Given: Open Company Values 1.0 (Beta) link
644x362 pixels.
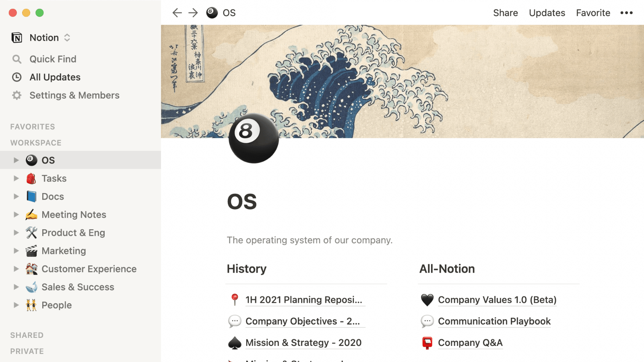Looking at the screenshot, I should (x=497, y=300).
